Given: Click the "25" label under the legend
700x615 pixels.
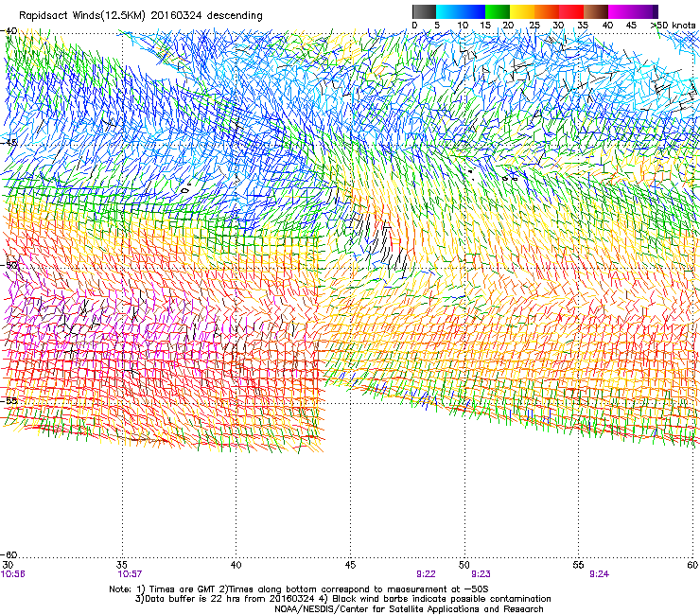Looking at the screenshot, I should (534, 26).
